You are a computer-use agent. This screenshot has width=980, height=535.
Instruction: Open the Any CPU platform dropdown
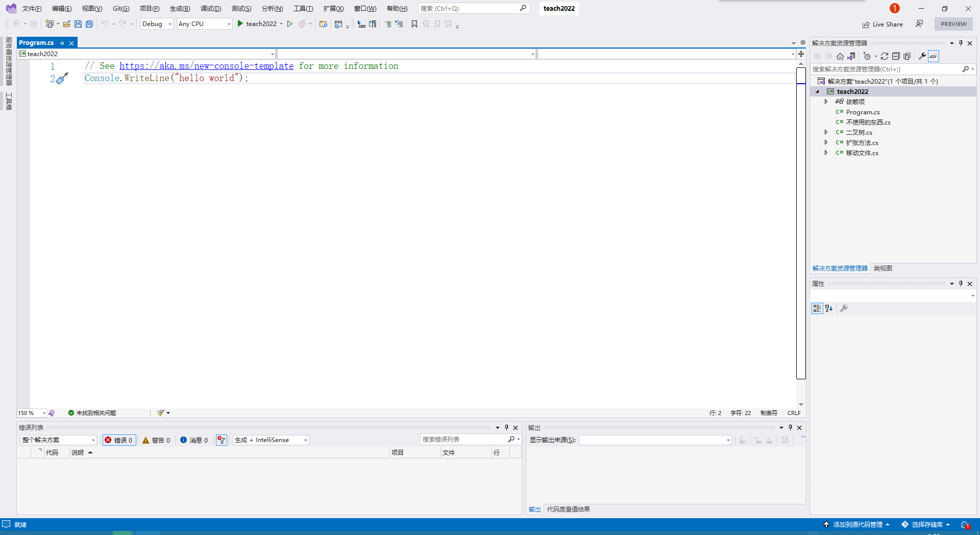[x=204, y=24]
